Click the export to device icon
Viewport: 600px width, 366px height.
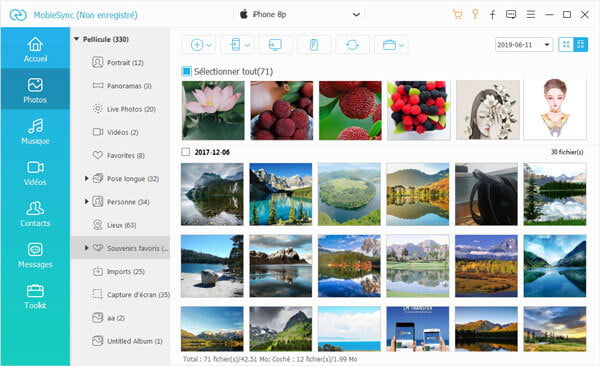click(235, 45)
